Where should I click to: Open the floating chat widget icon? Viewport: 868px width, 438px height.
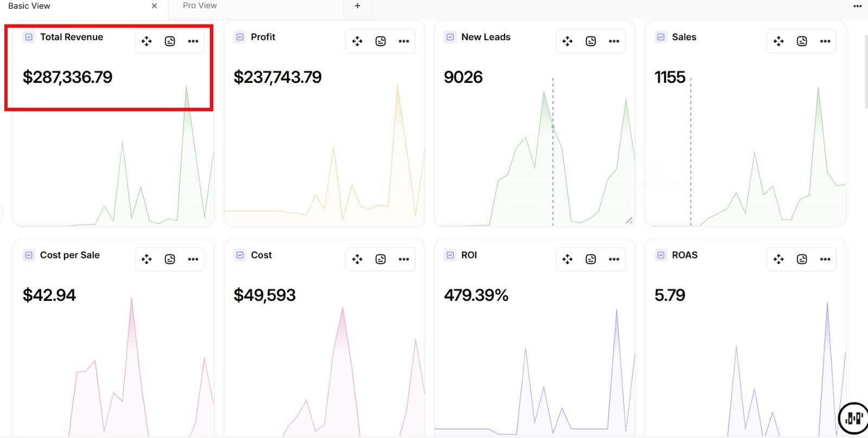[853, 418]
